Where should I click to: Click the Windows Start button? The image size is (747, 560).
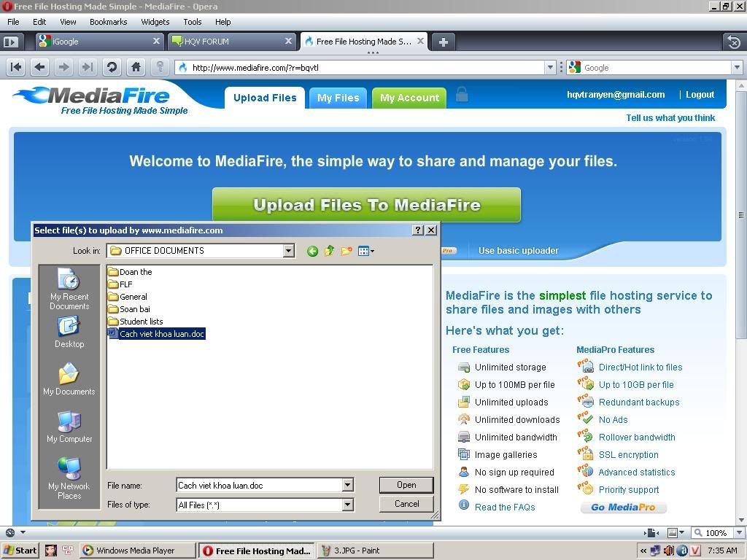tap(20, 551)
